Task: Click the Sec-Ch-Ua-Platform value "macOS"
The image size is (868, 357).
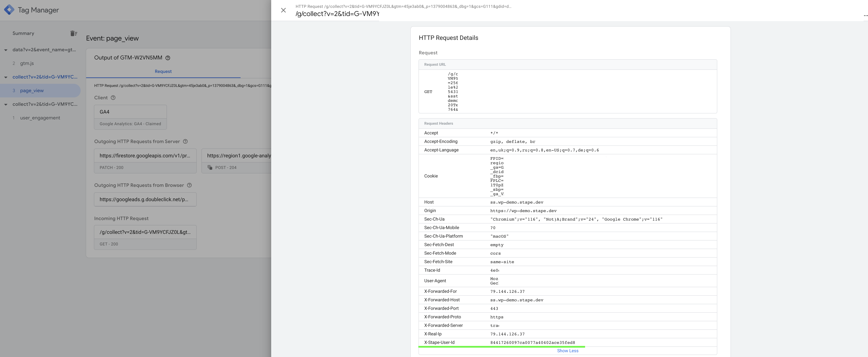Action: 499,237
